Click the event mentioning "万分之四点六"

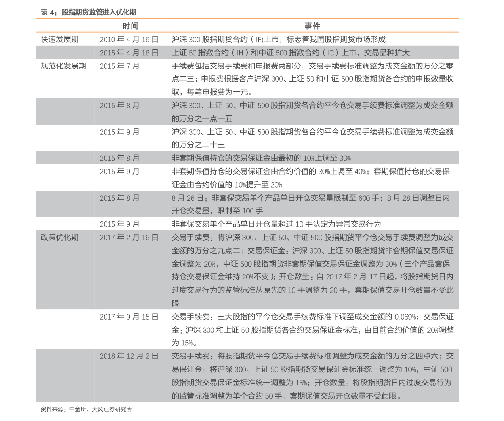[x=312, y=376]
